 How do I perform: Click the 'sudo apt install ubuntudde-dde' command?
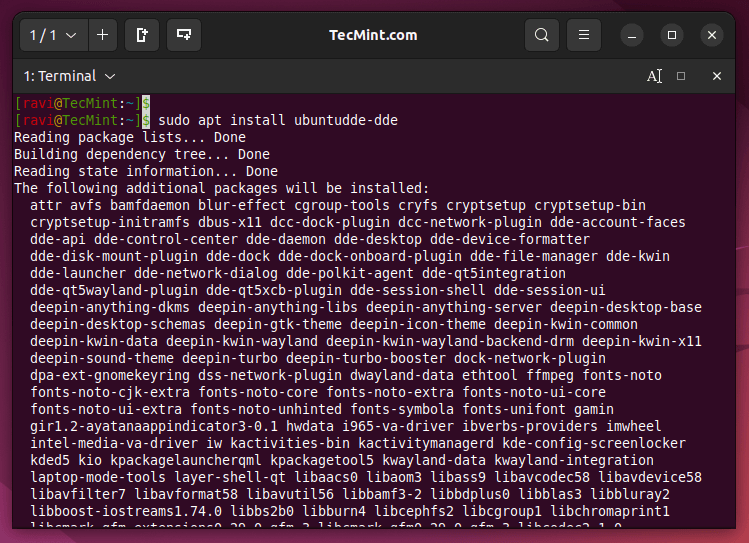[x=278, y=120]
